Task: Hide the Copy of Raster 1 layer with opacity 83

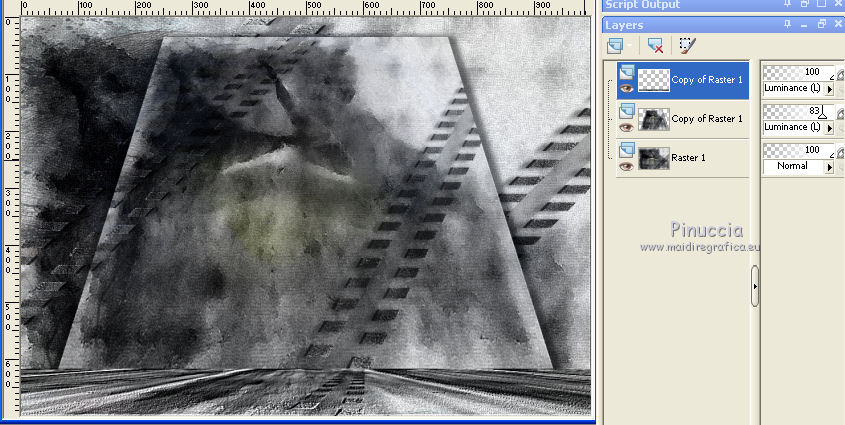Action: click(626, 128)
